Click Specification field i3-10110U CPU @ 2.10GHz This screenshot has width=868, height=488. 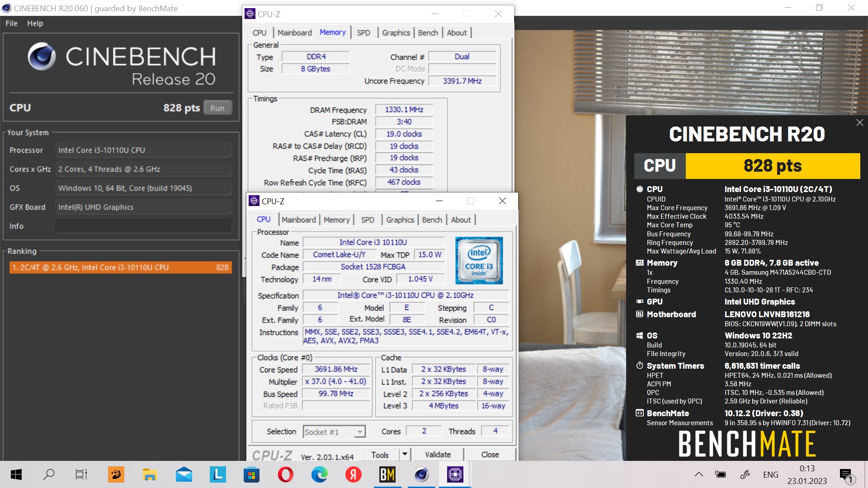click(406, 295)
